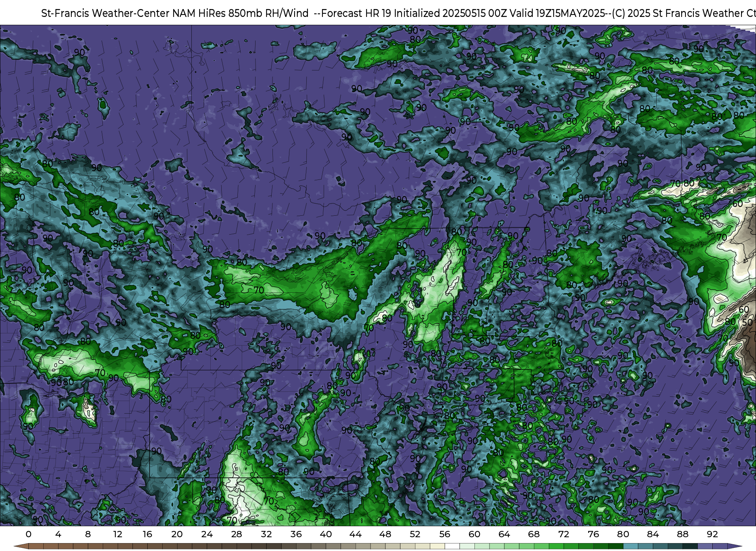
Task: Click the "20" colorbar scale label
Action: [x=177, y=534]
